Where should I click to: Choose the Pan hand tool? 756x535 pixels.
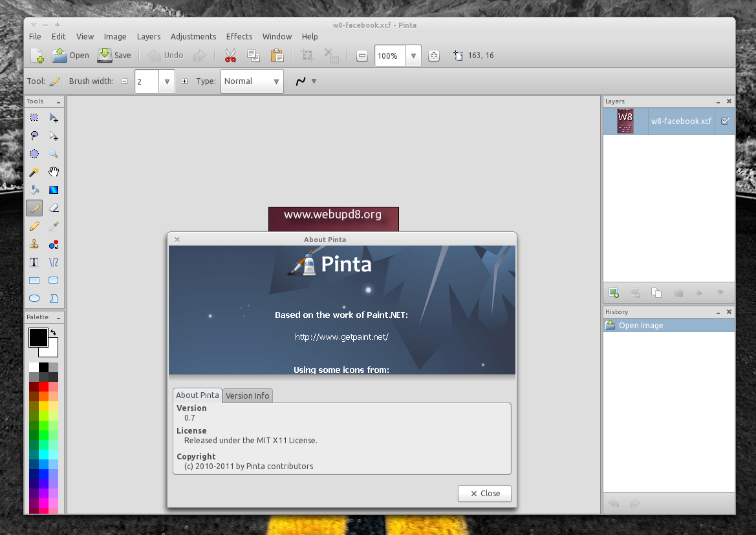tap(54, 172)
